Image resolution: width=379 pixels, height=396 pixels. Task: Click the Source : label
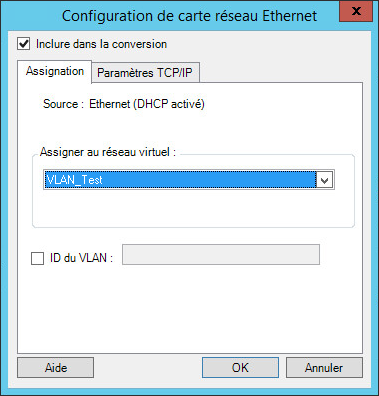(x=63, y=104)
